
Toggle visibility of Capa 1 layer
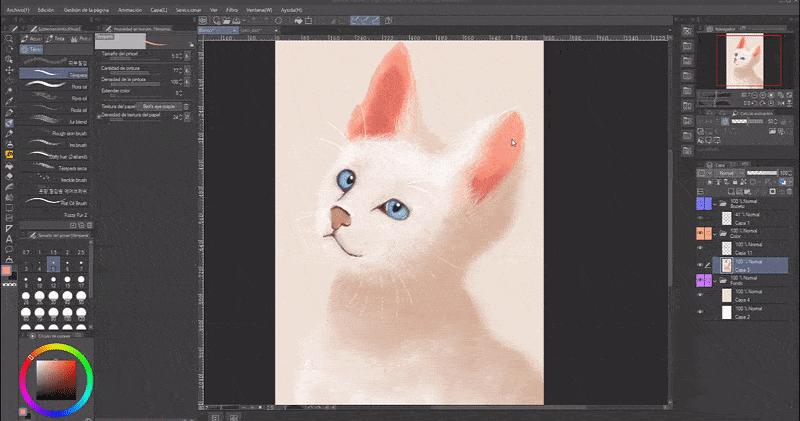(x=700, y=218)
